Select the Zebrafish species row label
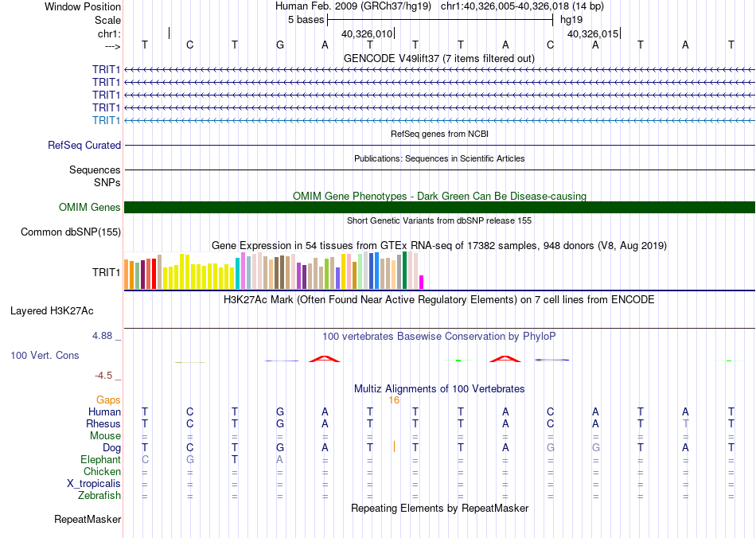 click(99, 495)
